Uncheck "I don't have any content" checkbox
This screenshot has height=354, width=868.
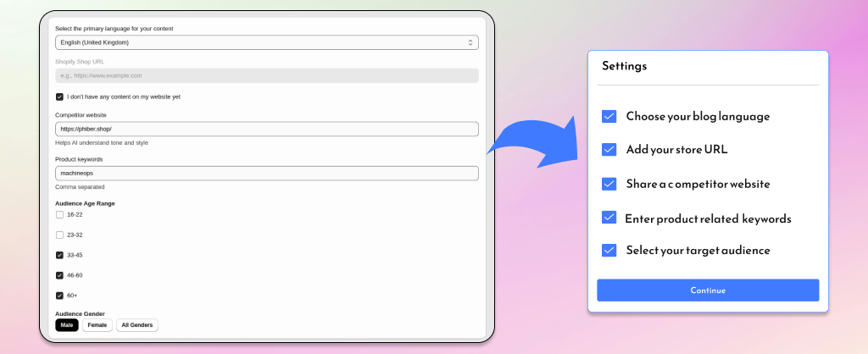[x=59, y=97]
